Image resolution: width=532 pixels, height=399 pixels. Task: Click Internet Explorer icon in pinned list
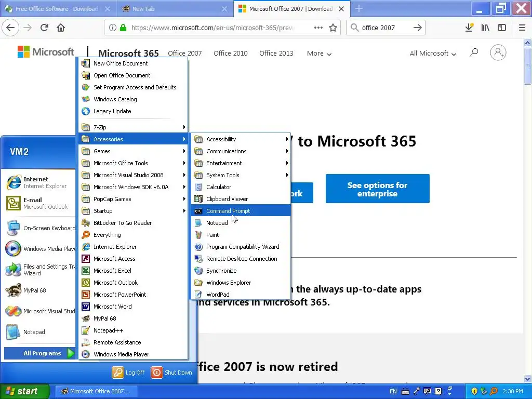click(14, 182)
